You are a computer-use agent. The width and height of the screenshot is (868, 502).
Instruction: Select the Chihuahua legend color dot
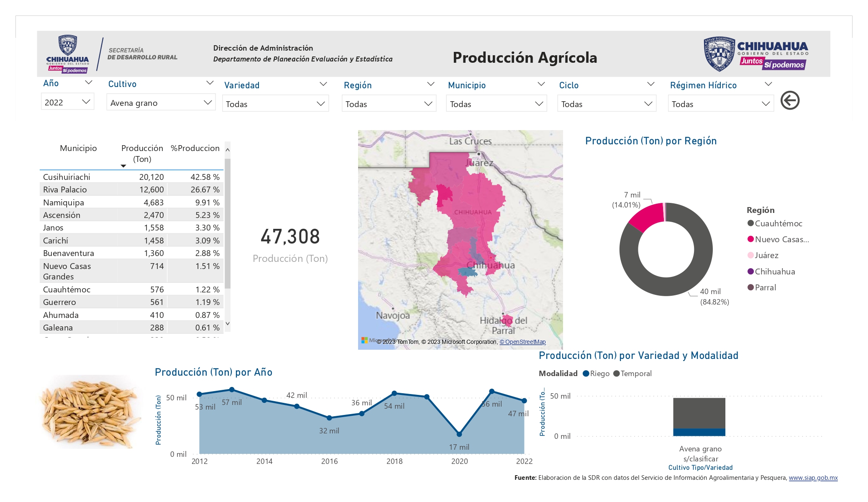750,271
